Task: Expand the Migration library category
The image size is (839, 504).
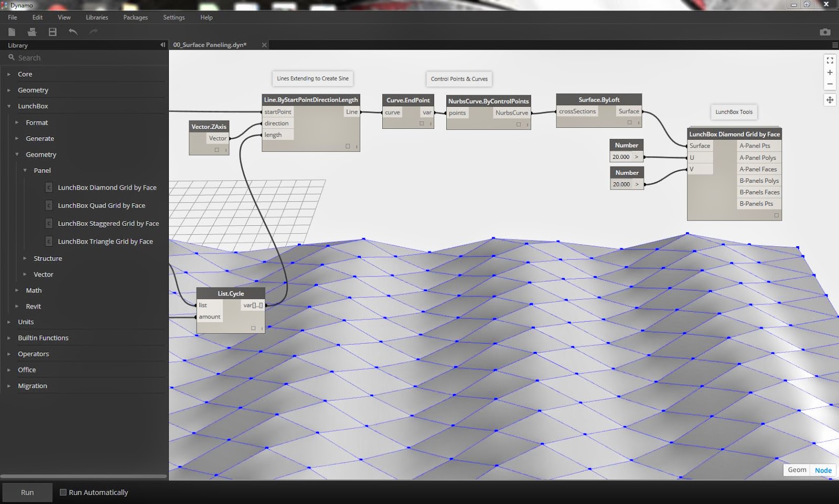Action: [9, 386]
